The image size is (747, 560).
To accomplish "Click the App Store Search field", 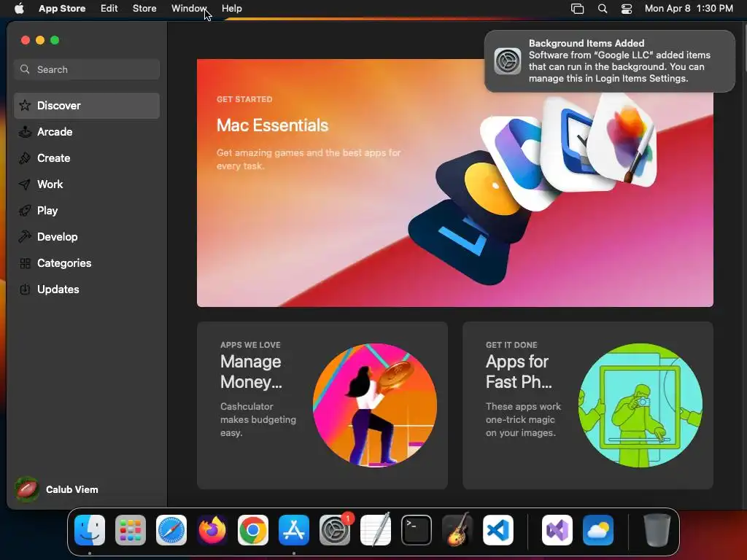I will [87, 69].
